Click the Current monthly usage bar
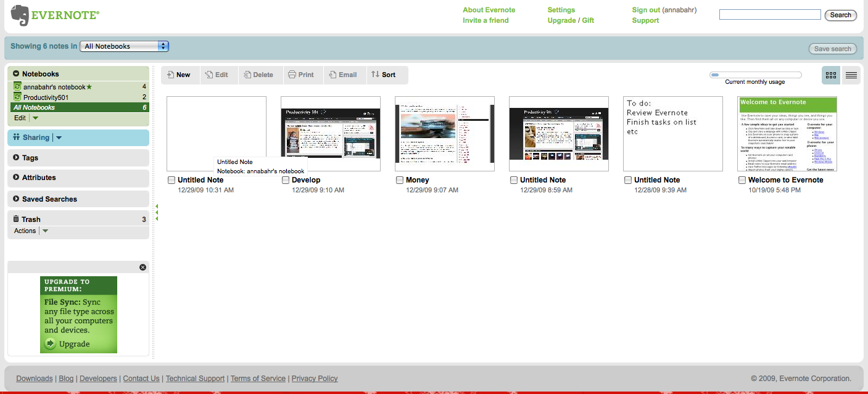The width and height of the screenshot is (868, 394). point(755,75)
